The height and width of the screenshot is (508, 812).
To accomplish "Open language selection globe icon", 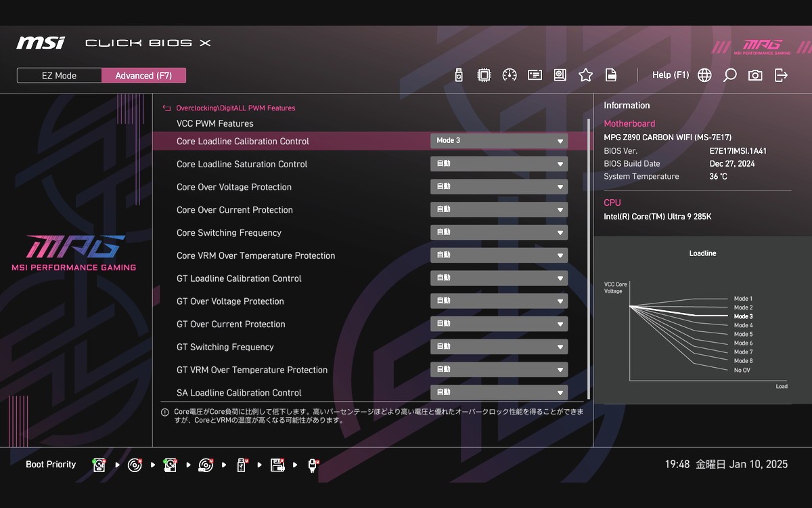I will tap(704, 75).
